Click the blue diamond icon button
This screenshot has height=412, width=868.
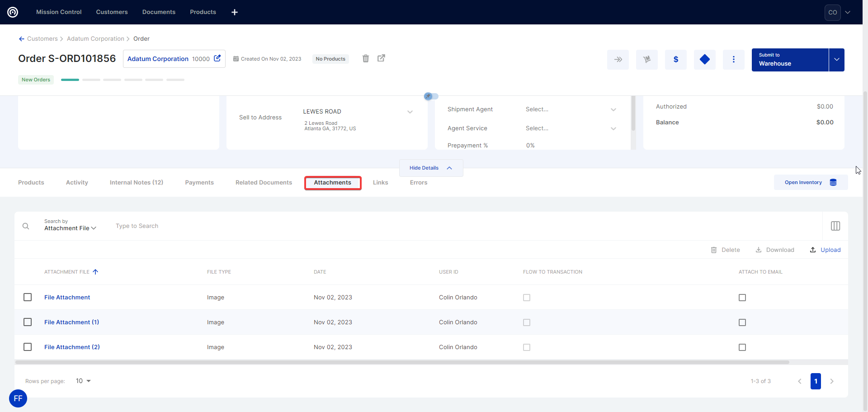(x=704, y=59)
